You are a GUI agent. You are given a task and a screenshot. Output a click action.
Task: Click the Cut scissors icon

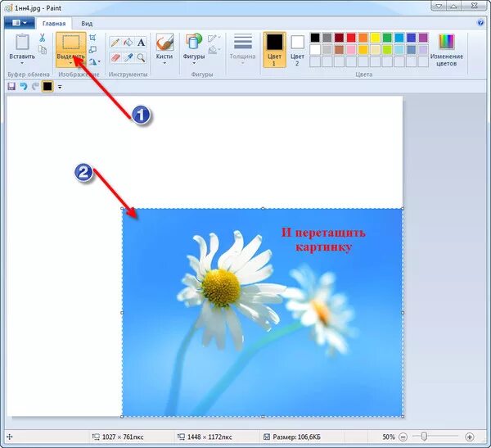[42, 38]
